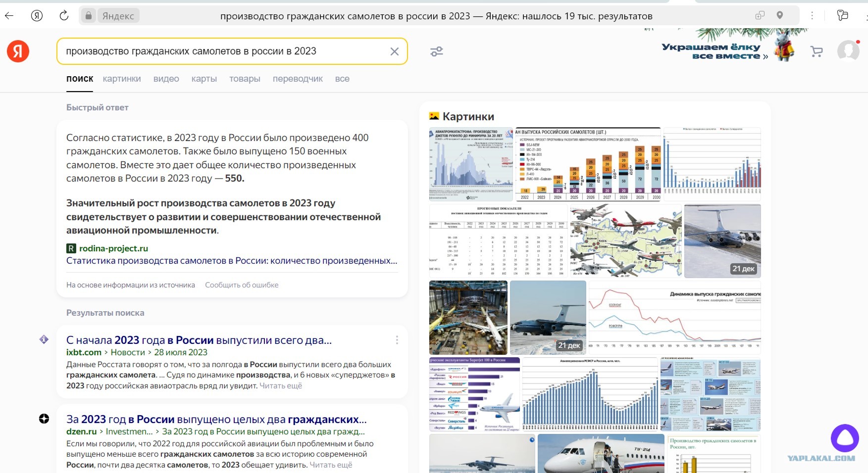The height and width of the screenshot is (473, 868).
Task: Click the rodina-project.ru favicon
Action: pyautogui.click(x=71, y=248)
